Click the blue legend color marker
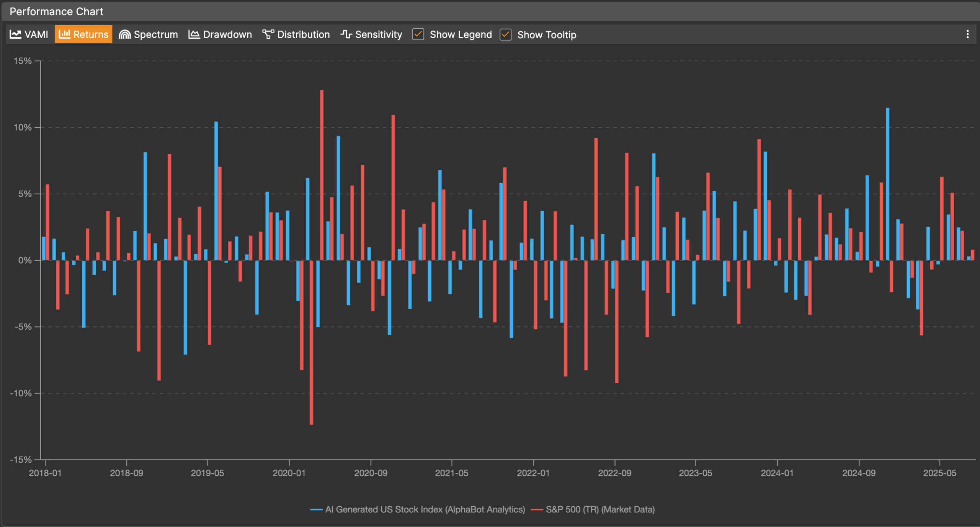The width and height of the screenshot is (980, 527). click(316, 509)
